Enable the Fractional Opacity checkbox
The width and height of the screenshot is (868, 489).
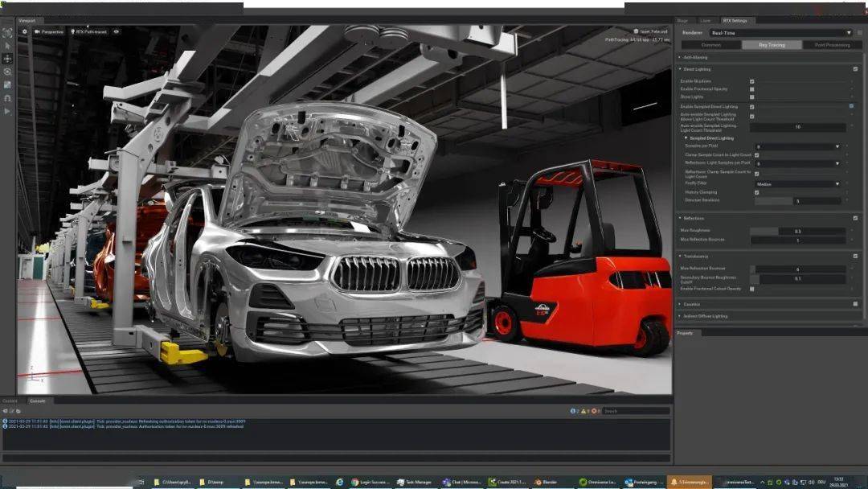click(x=751, y=89)
